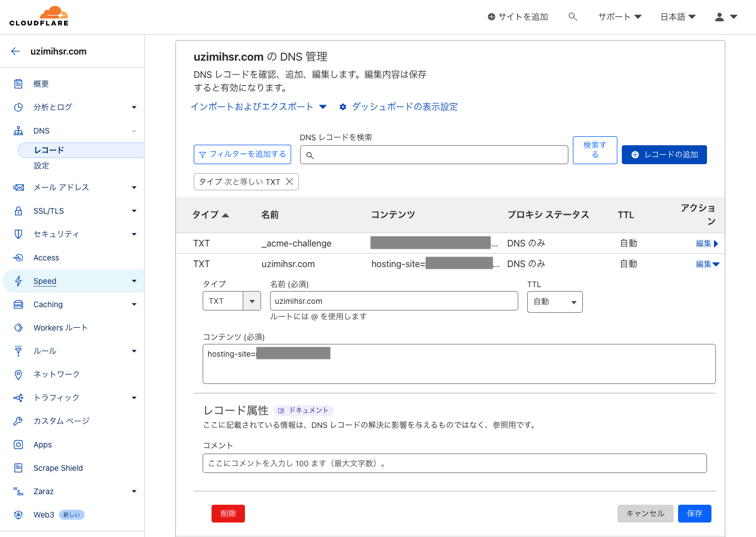Image resolution: width=756 pixels, height=537 pixels.
Task: Open the search magnifier in the top bar
Action: (x=572, y=17)
